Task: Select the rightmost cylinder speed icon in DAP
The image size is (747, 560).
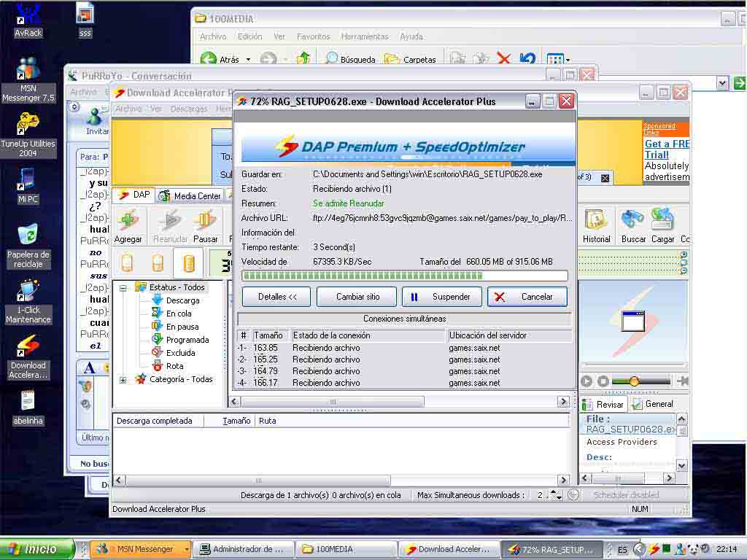Action: point(189,262)
